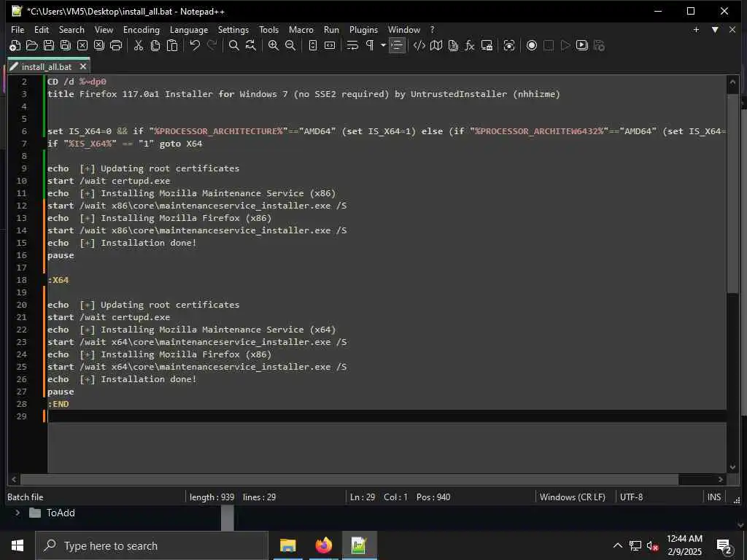This screenshot has height=560, width=747.
Task: Toggle synchronized vertical scrolling
Action: (x=313, y=45)
